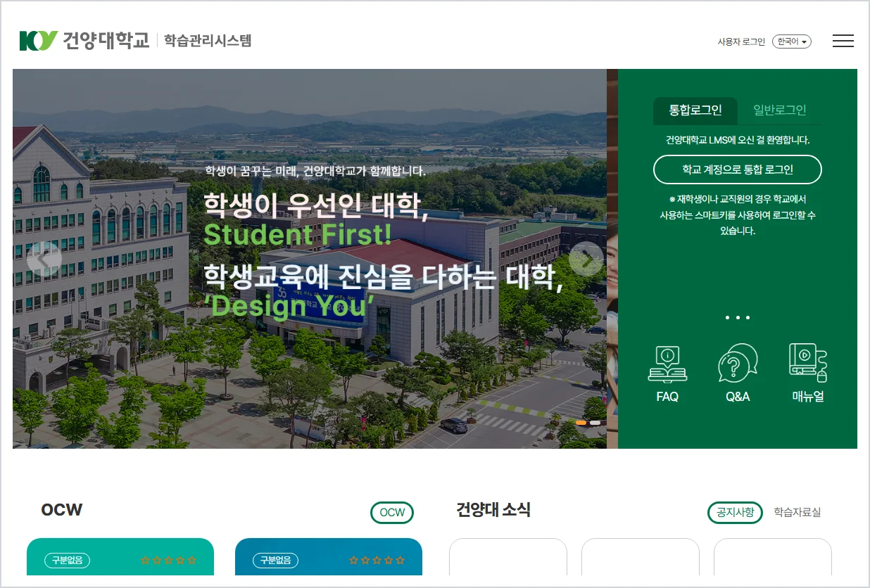Image resolution: width=870 pixels, height=588 pixels.
Task: Click 학교 계정으로 통합 로그인 button
Action: (738, 170)
